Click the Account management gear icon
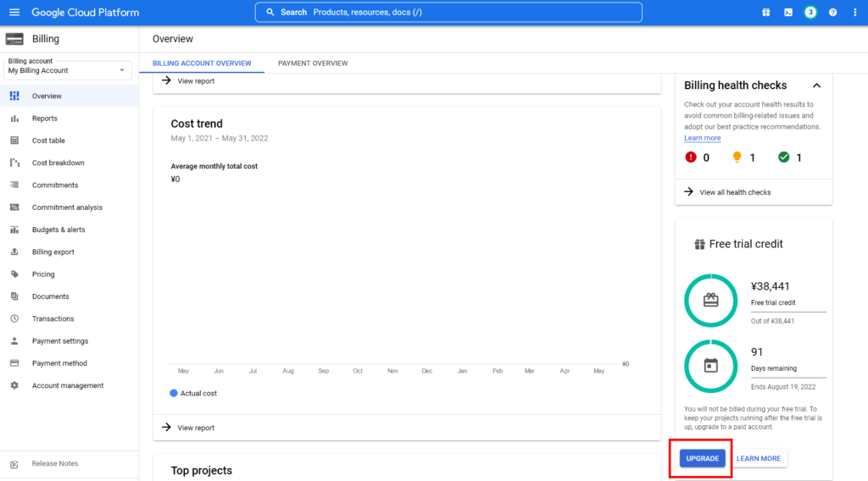This screenshot has height=481, width=868. (14, 385)
